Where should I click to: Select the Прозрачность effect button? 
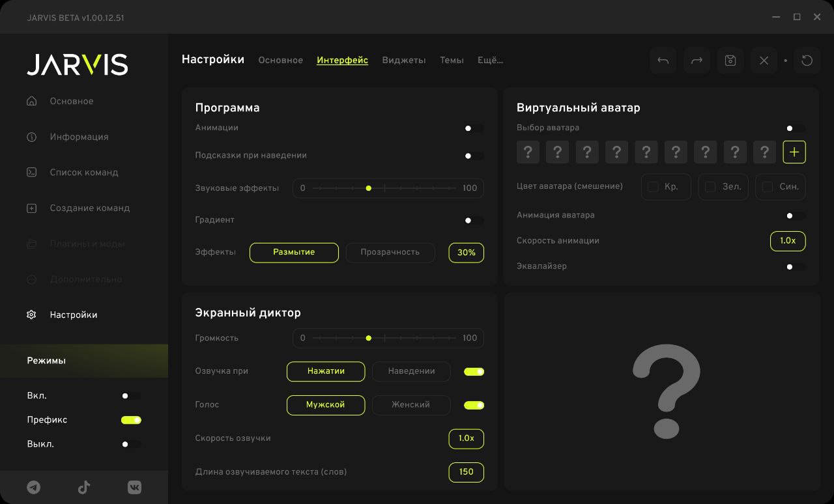click(x=390, y=252)
